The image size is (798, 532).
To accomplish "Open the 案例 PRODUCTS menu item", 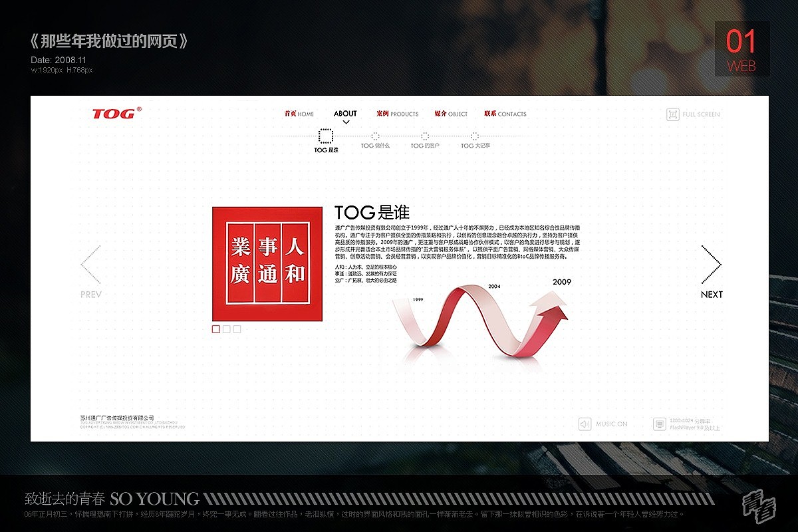I will pyautogui.click(x=397, y=114).
